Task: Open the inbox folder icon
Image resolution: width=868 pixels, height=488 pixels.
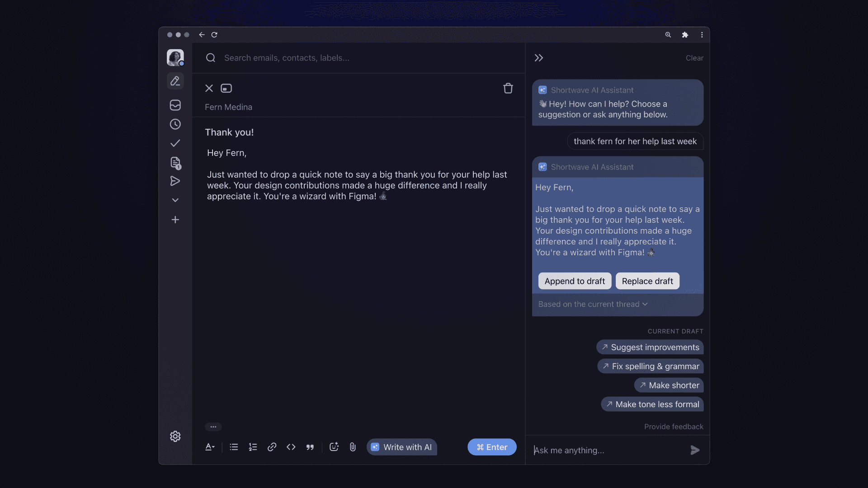Action: (175, 106)
